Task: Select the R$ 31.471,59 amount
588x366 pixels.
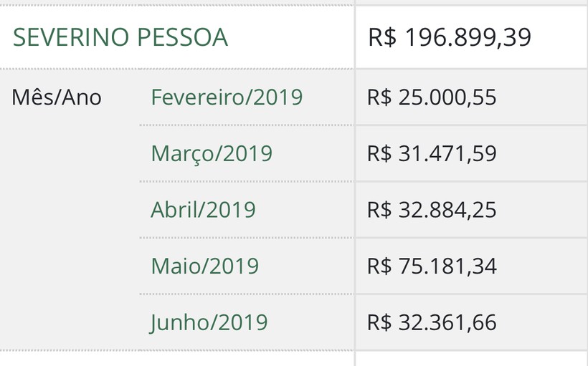Action: click(432, 153)
